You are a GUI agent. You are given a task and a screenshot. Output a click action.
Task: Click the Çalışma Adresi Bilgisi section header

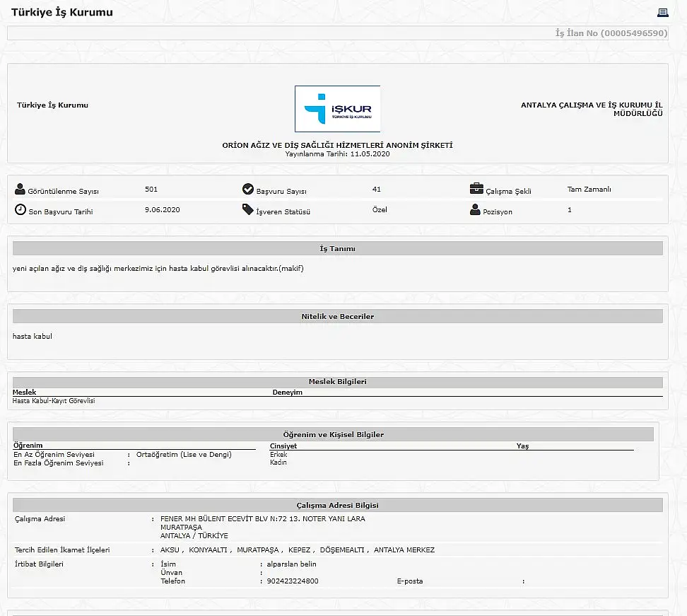pos(337,505)
